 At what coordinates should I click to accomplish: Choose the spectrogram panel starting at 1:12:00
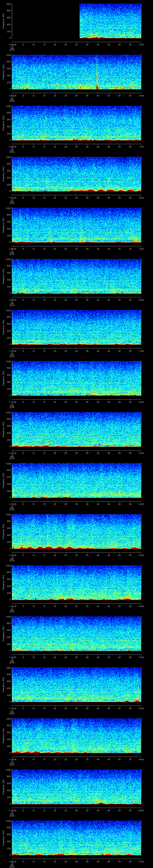77,429
